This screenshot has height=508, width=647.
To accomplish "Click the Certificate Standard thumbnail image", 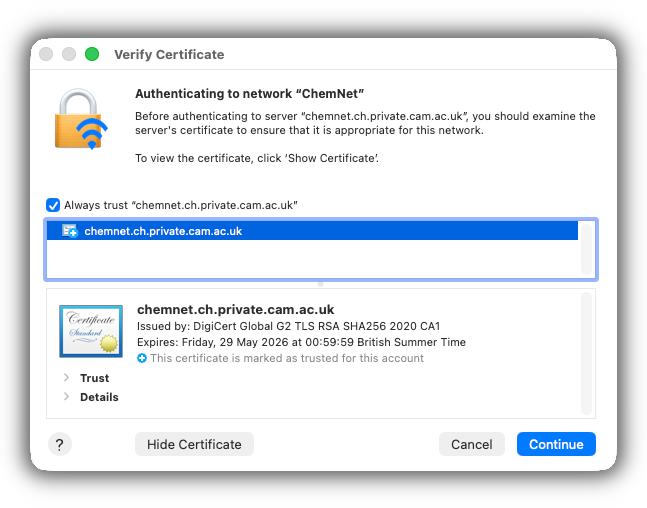I will (91, 331).
